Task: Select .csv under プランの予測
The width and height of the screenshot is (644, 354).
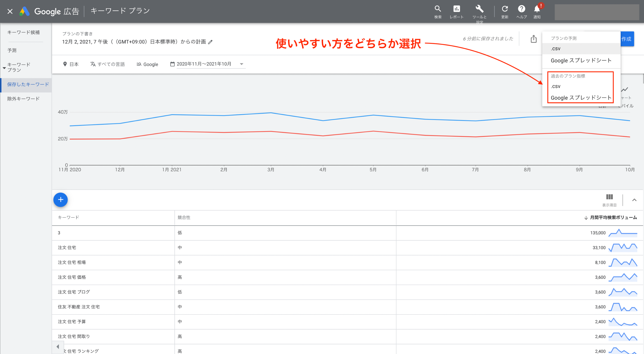Action: point(581,49)
